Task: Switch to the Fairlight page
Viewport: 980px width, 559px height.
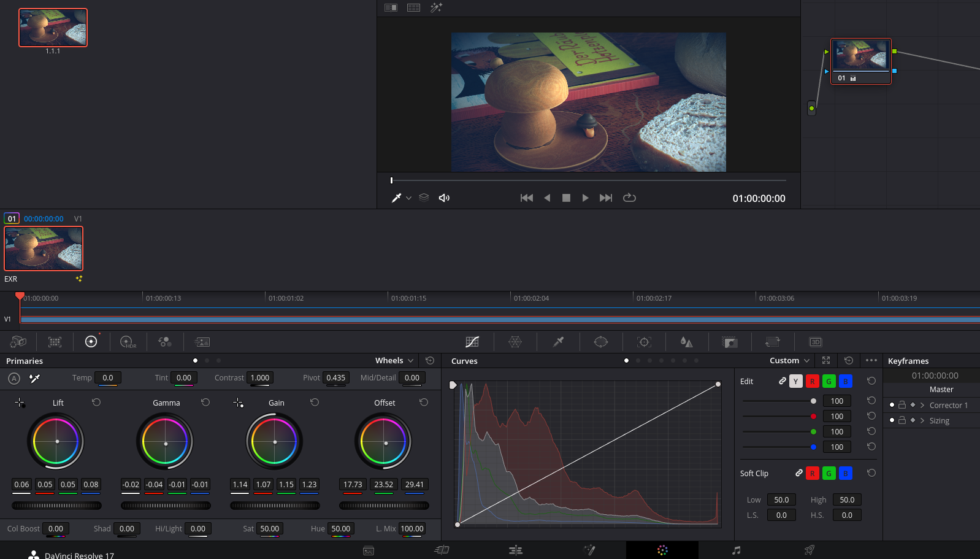Action: [736, 550]
